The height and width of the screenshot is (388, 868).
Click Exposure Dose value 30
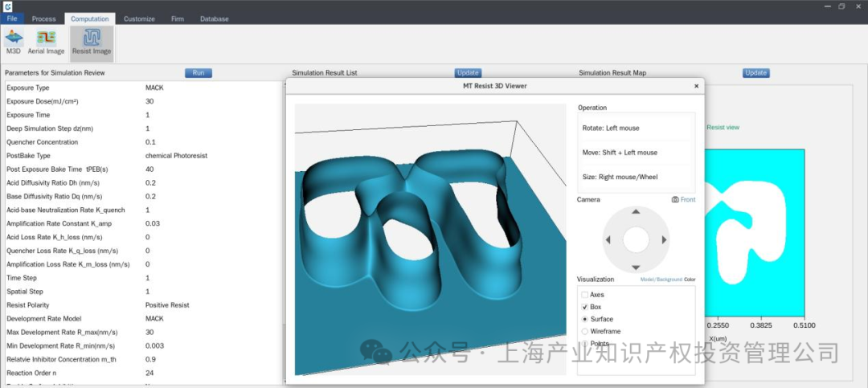click(149, 101)
